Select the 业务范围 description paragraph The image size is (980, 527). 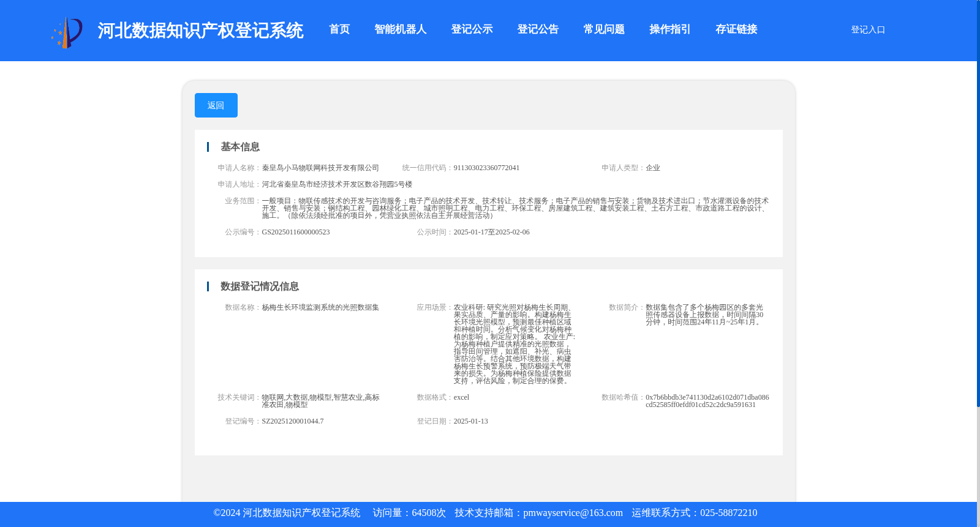[x=515, y=208]
